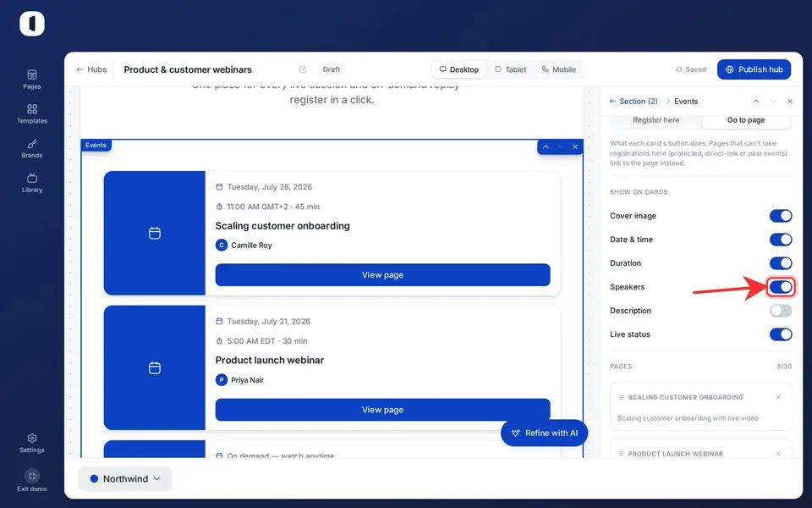Switch preview to Mobile
The image size is (812, 508).
(x=559, y=69)
